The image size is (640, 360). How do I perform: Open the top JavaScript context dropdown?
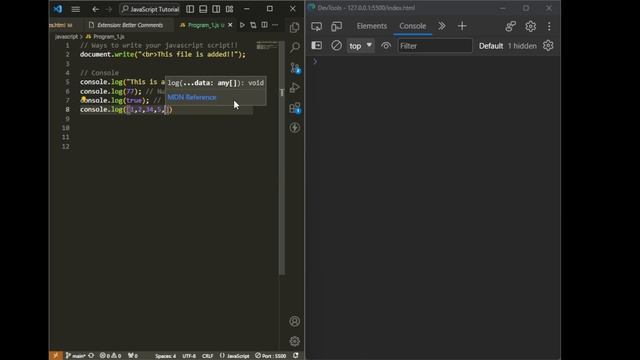[x=360, y=46]
